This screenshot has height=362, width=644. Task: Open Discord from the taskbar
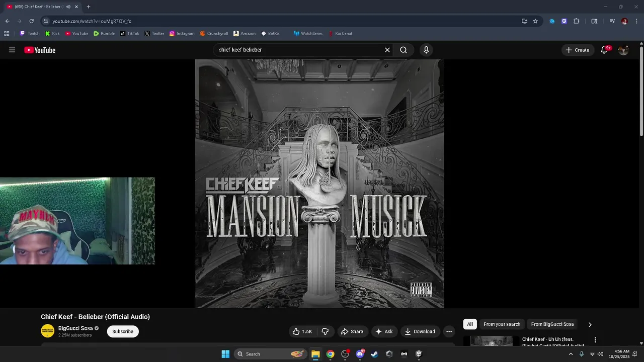[x=360, y=354]
